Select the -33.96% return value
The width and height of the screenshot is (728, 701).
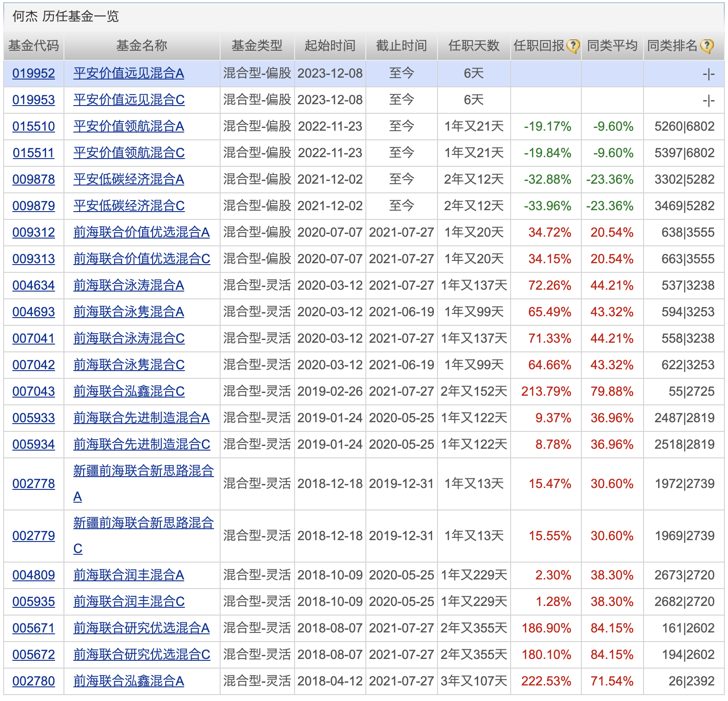click(x=548, y=206)
